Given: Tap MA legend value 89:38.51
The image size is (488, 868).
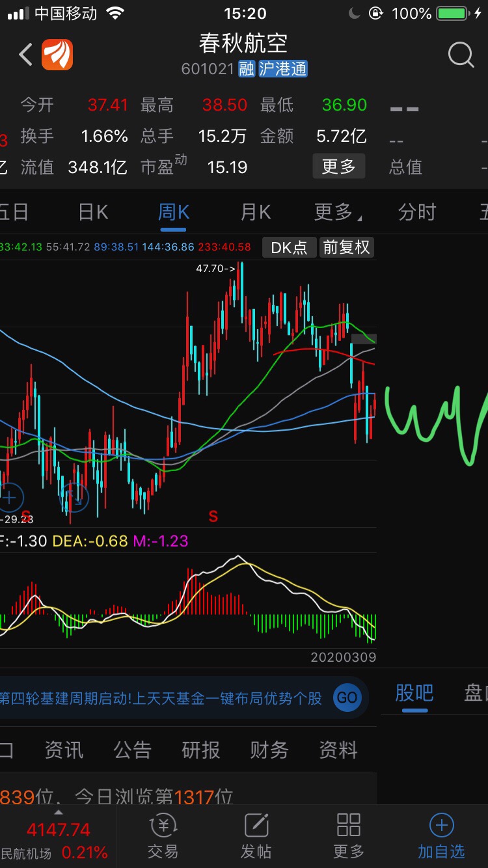Looking at the screenshot, I should tap(116, 247).
